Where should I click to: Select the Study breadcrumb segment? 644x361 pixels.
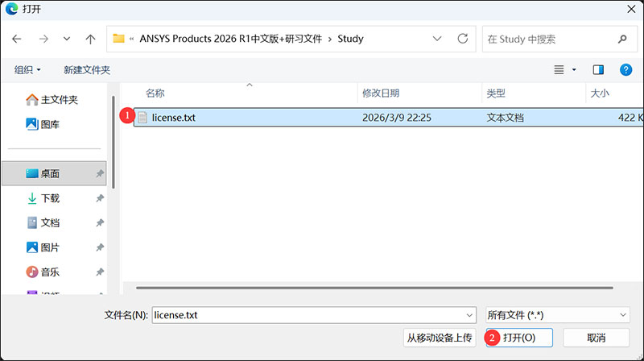click(x=350, y=39)
